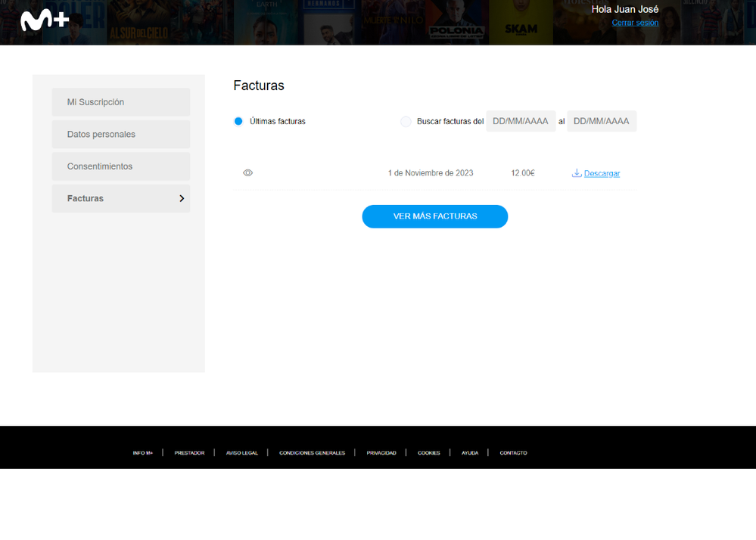Screen dimensions: 756x540
Task: Click the start date DD/MM/AAAA field
Action: pos(521,120)
